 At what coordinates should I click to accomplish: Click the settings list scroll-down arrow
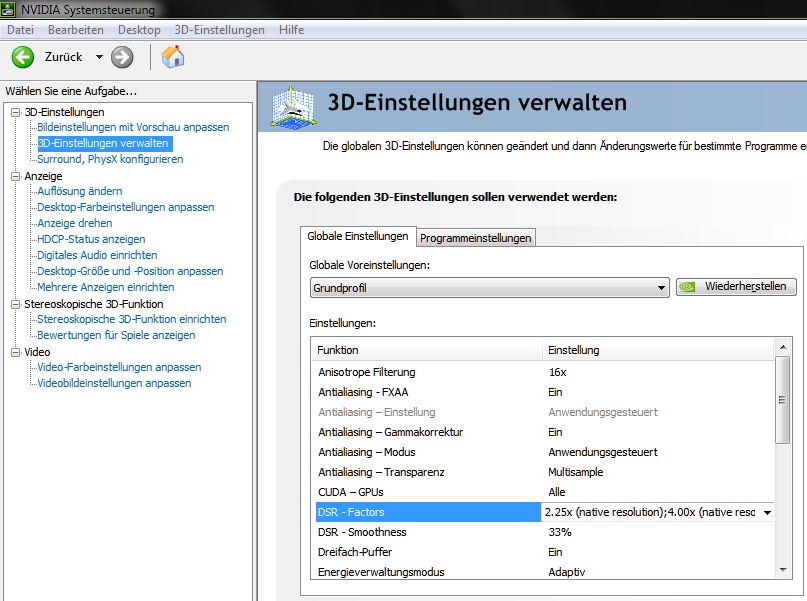pos(783,569)
